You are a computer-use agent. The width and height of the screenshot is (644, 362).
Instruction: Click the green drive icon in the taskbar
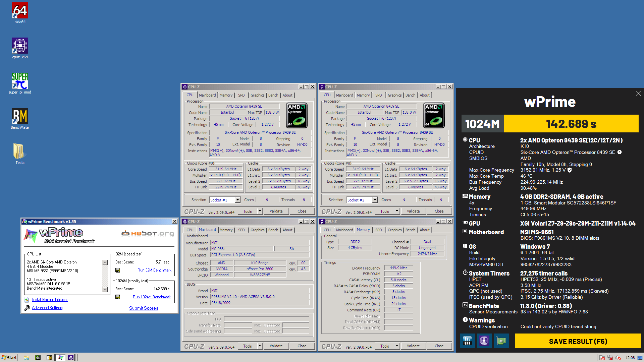[x=38, y=358]
